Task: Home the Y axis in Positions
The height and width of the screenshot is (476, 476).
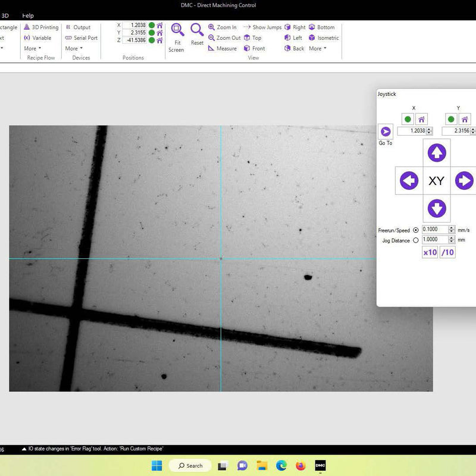Action: click(159, 33)
